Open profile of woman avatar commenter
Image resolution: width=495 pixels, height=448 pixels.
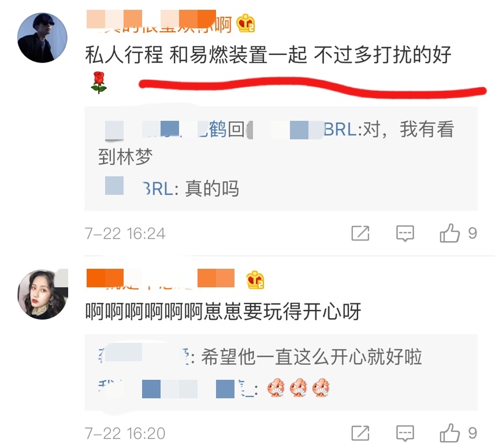42,294
